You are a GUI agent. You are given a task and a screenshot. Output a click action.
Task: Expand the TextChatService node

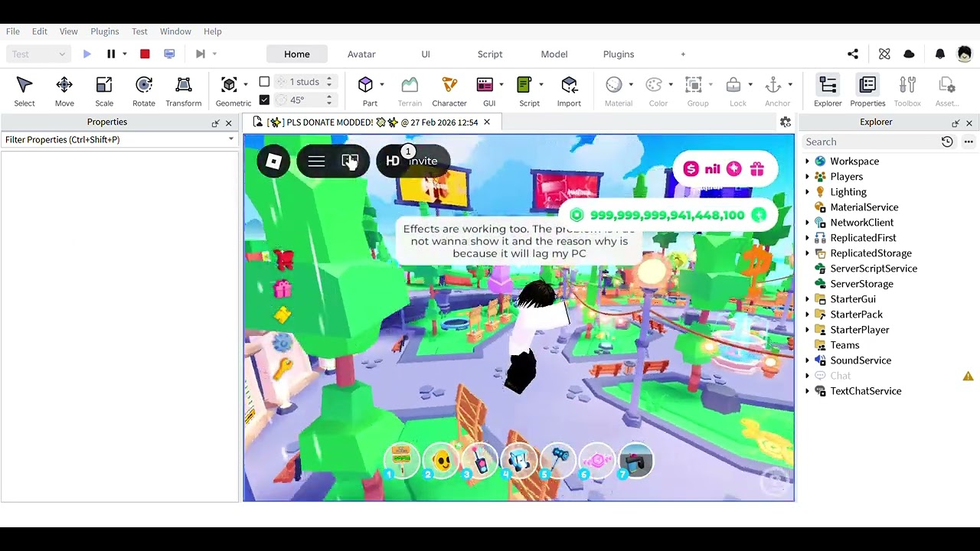tap(807, 391)
